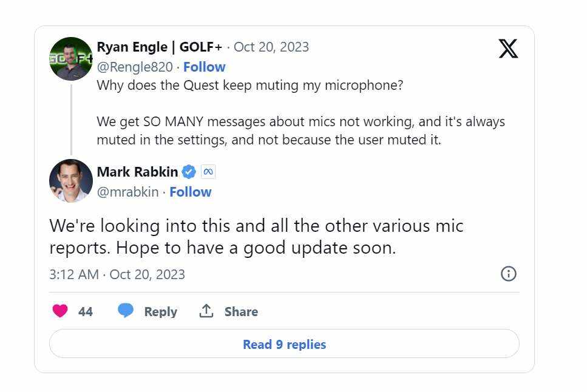The height and width of the screenshot is (392, 587).
Task: Open Read 9 replies button
Action: click(x=284, y=344)
